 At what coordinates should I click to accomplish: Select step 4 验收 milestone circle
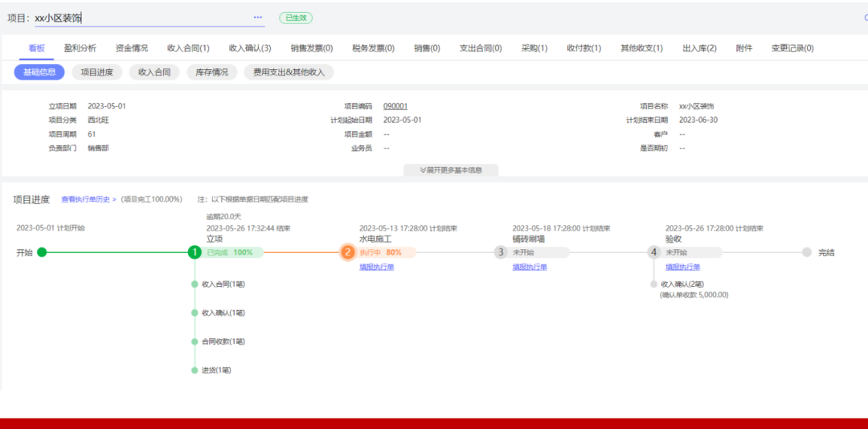pos(653,252)
